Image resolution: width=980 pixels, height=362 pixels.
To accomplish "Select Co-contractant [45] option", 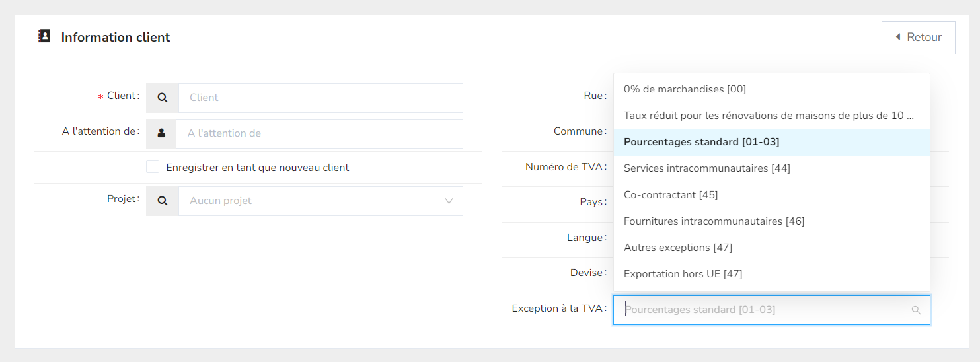I will pyautogui.click(x=670, y=195).
